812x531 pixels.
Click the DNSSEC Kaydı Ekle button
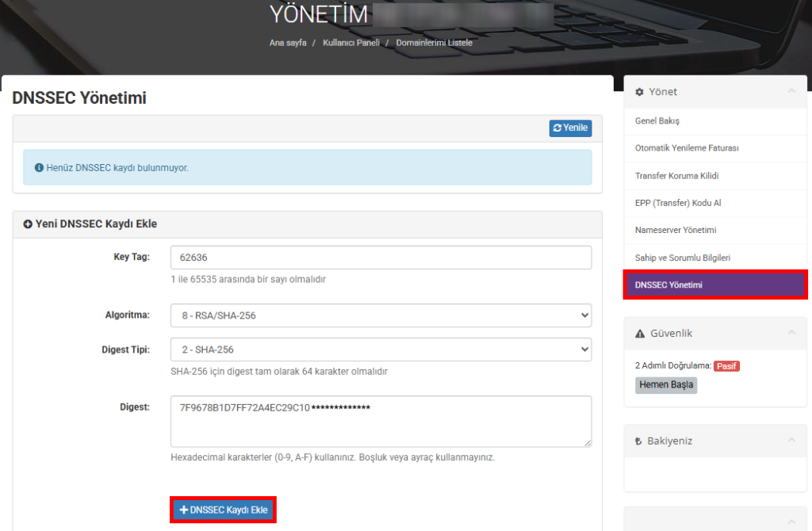[224, 510]
